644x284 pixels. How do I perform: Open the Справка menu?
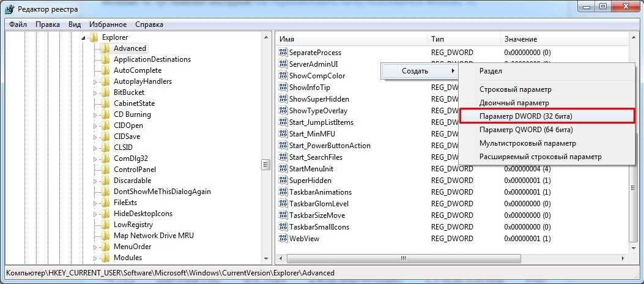(x=149, y=24)
